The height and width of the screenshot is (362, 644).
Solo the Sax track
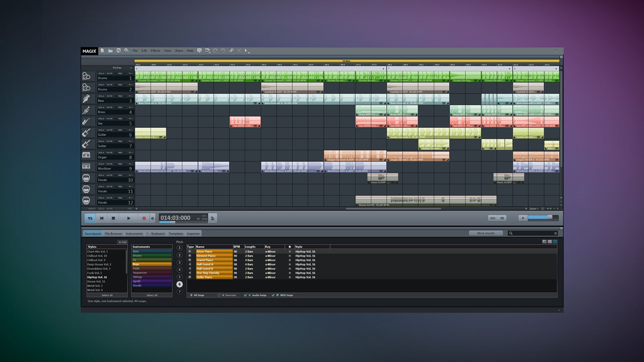point(101,118)
